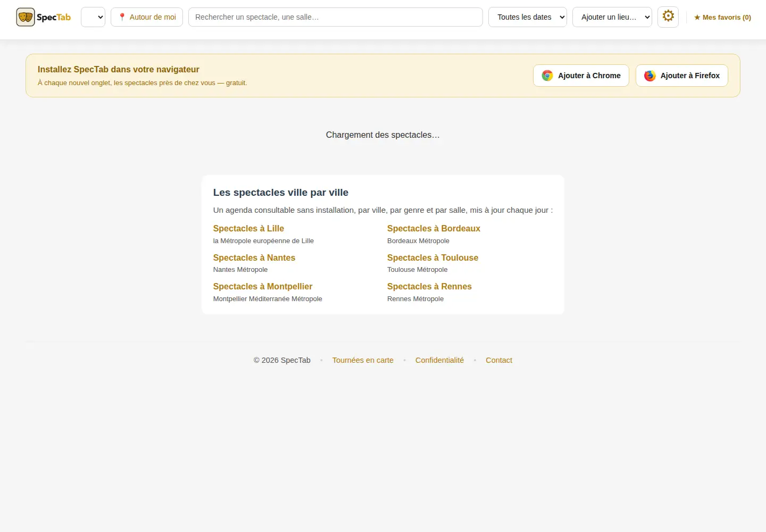Visit the Spectacles à Rennes link
The image size is (766, 532).
(x=429, y=286)
